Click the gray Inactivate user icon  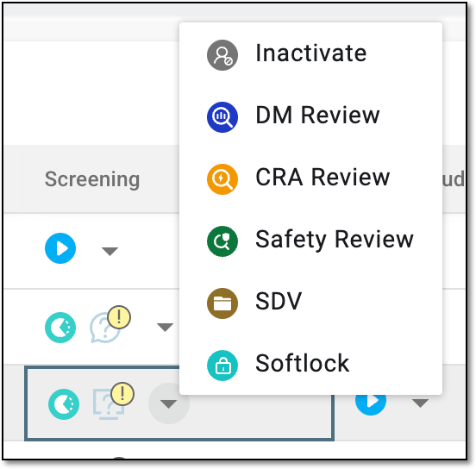tap(222, 55)
